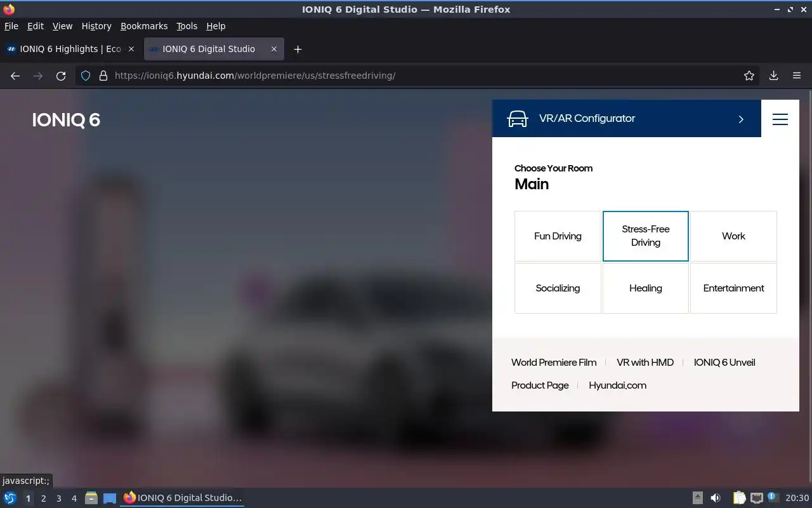
Task: Click the tracking protection shield icon
Action: click(x=86, y=76)
